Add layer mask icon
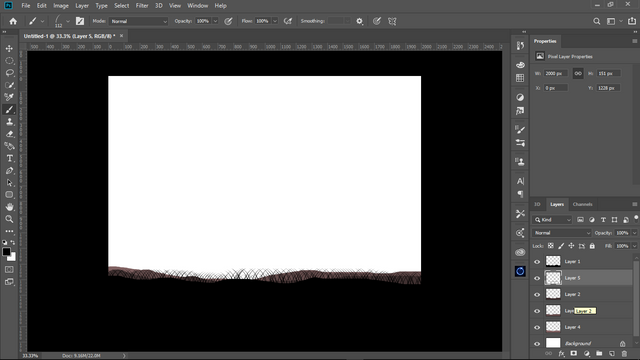The height and width of the screenshot is (360, 640). pyautogui.click(x=574, y=353)
